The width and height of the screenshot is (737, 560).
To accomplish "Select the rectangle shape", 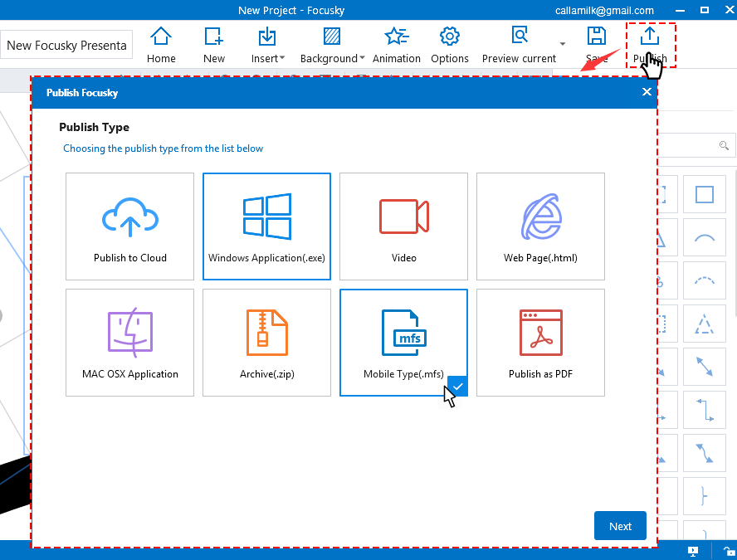I will pyautogui.click(x=705, y=194).
